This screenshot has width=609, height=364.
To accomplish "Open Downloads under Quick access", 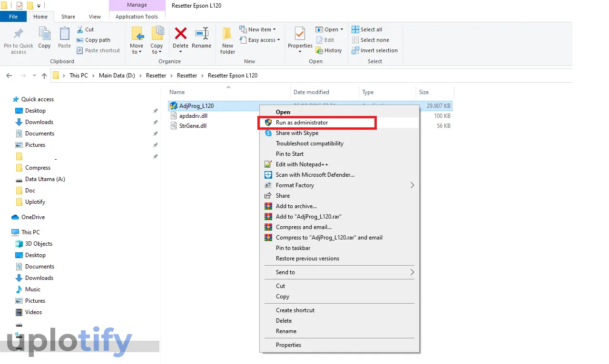I will click(39, 122).
